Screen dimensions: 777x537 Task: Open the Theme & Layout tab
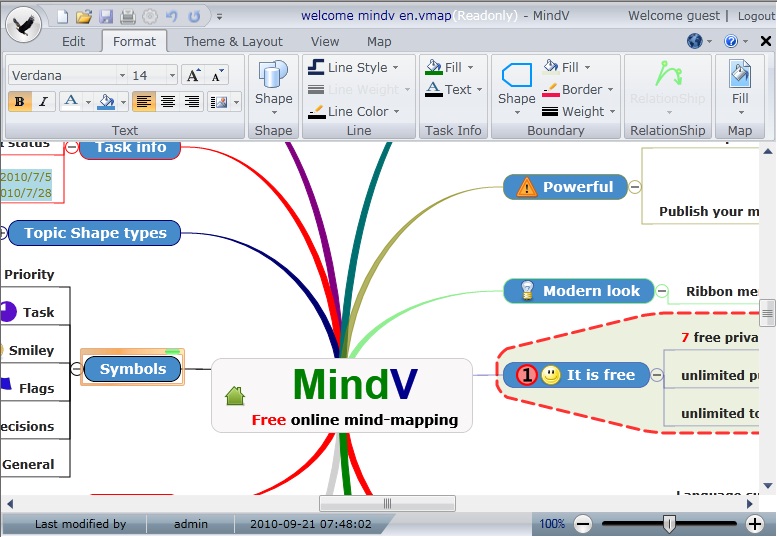point(233,42)
